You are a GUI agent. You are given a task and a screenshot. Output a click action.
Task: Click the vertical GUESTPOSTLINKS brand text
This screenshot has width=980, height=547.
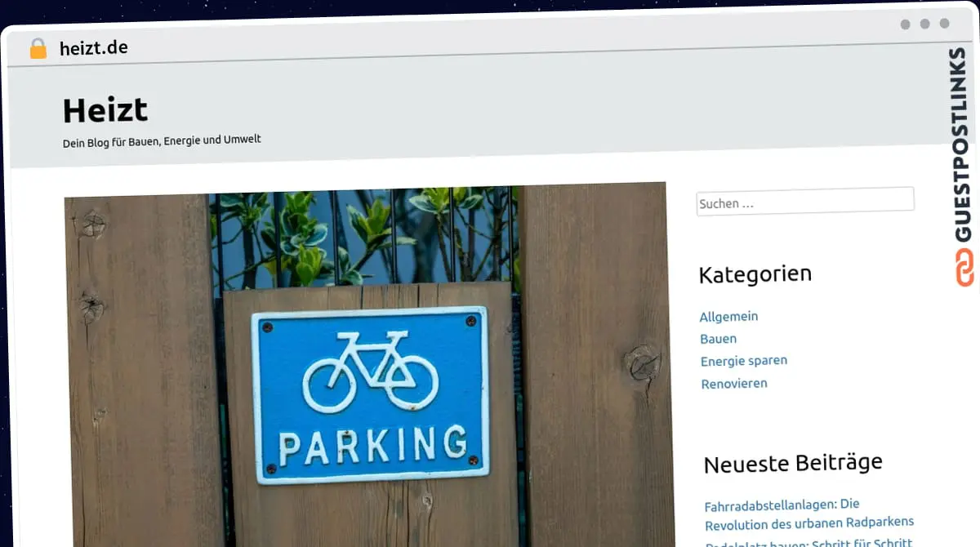963,145
